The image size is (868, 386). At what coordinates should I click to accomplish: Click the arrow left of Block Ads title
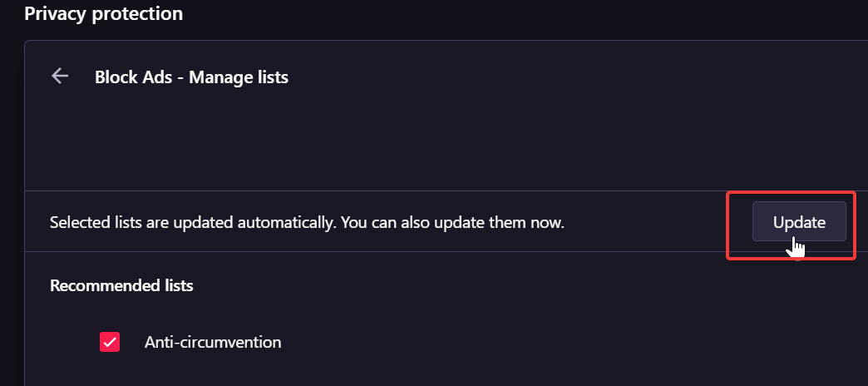pos(60,76)
